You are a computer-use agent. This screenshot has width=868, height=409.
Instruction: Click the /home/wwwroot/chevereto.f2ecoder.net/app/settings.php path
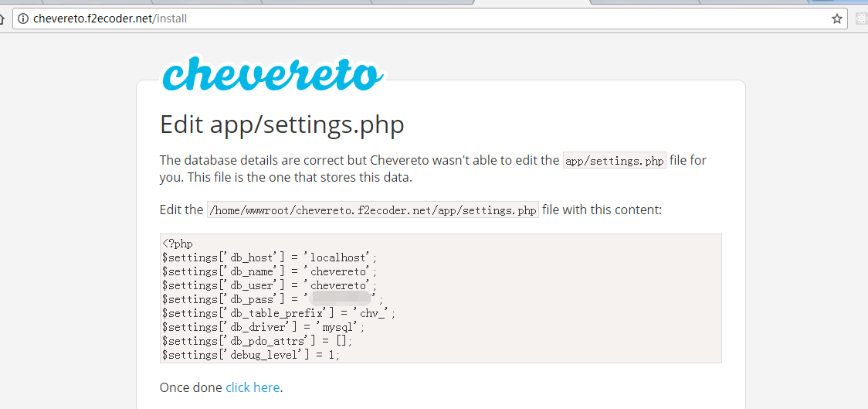pos(372,210)
